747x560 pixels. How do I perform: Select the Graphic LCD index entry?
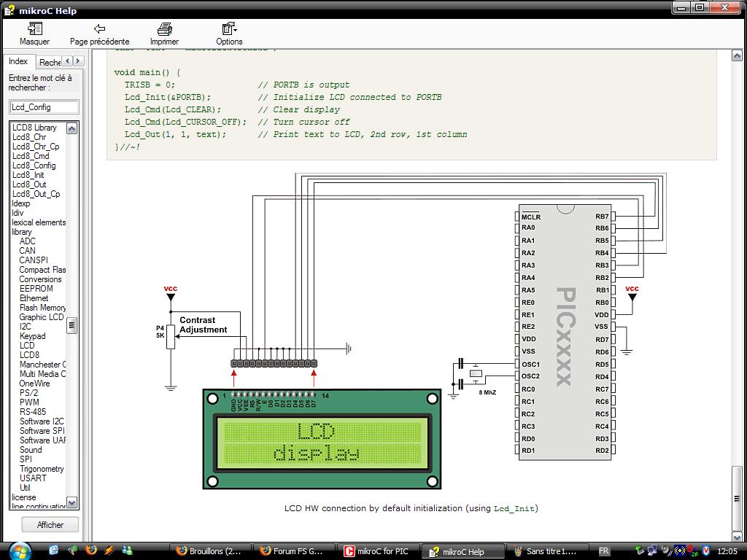(41, 317)
